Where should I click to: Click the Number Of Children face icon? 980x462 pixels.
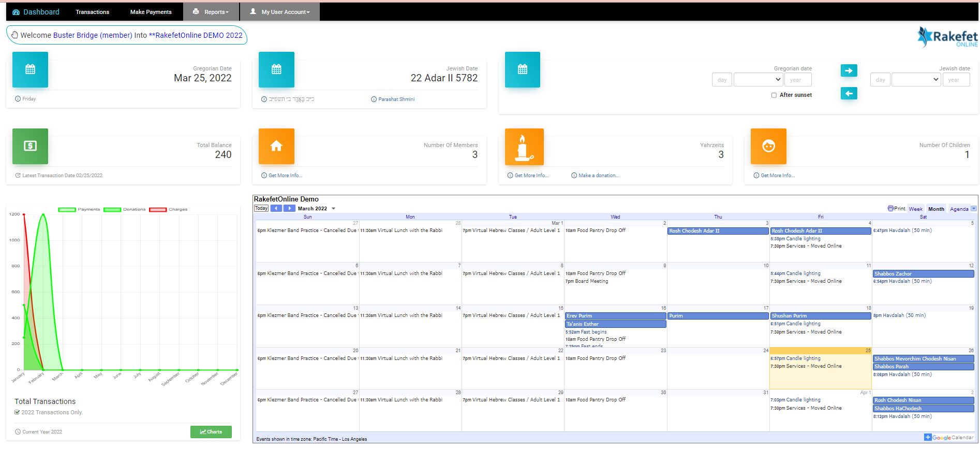tap(769, 146)
